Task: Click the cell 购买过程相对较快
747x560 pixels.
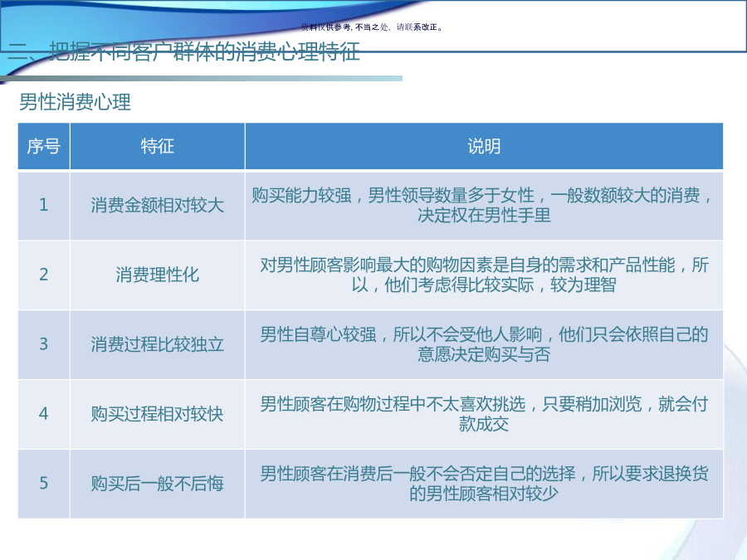Action: 158,414
